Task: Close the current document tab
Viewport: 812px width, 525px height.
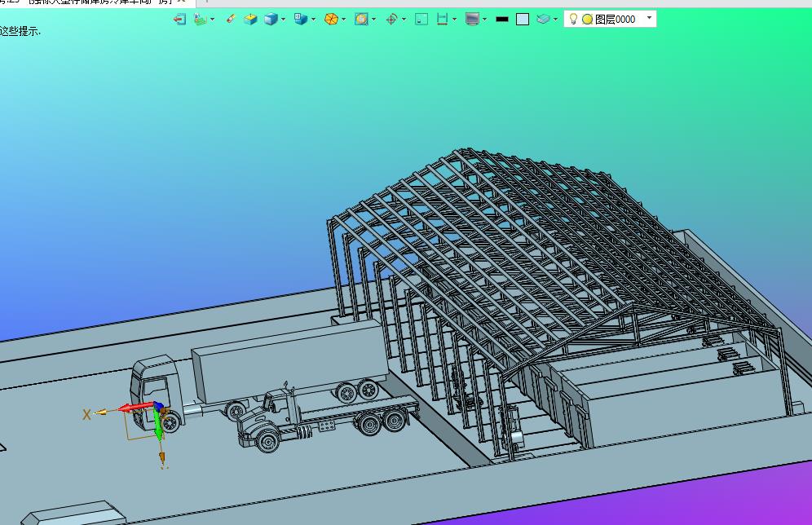Action: [x=181, y=2]
